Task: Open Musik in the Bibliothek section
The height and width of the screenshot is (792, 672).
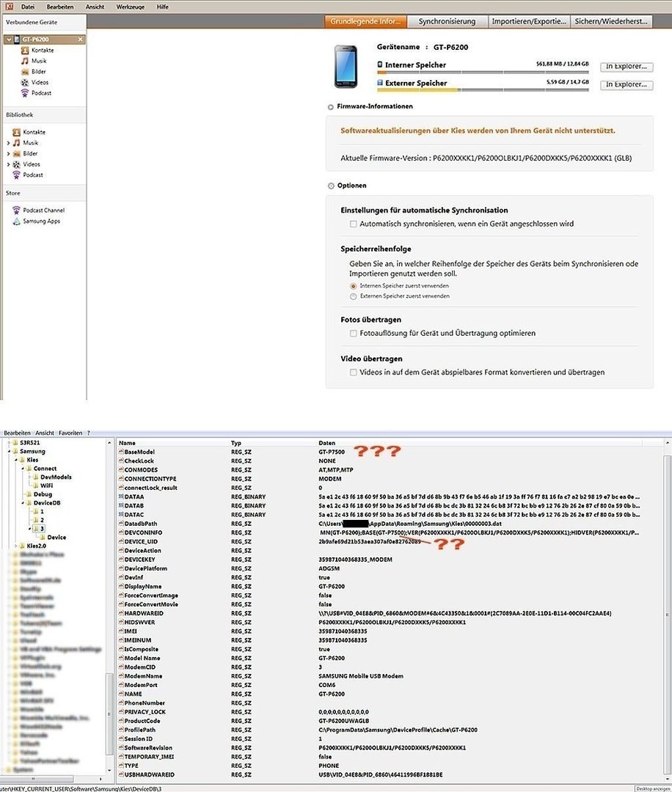Action: [25, 143]
